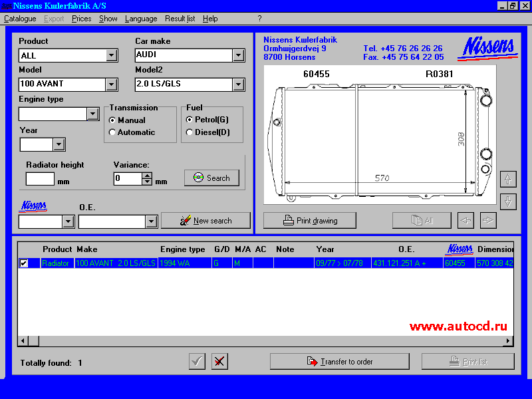Click the Nissens logo column header
Viewport: 532px width, 399px height.
pyautogui.click(x=460, y=249)
